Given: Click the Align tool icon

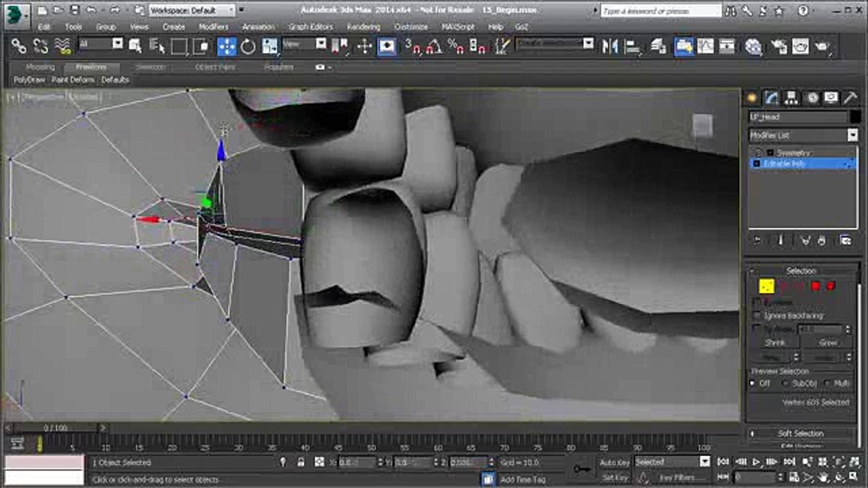Looking at the screenshot, I should [x=632, y=46].
